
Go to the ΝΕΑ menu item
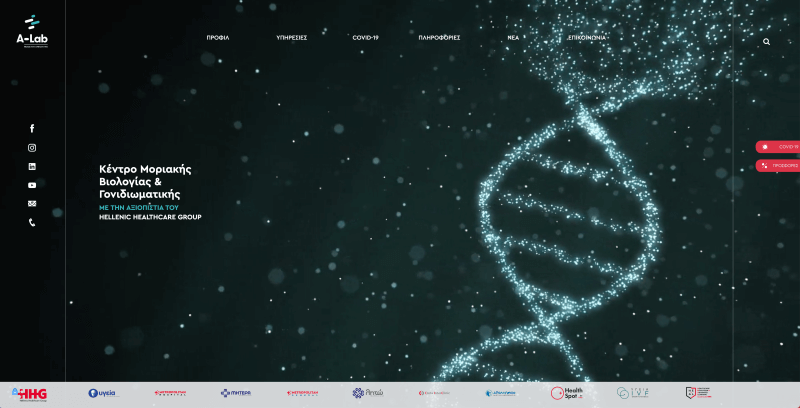click(513, 38)
